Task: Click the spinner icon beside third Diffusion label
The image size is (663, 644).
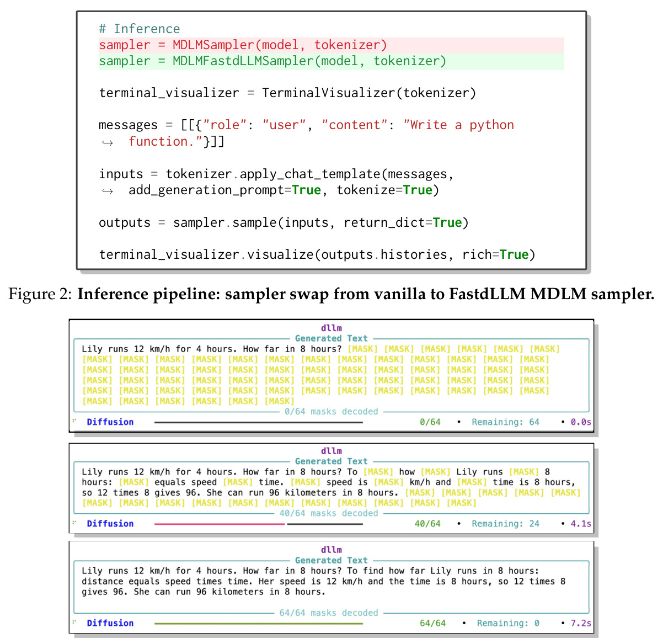Action: [x=74, y=622]
